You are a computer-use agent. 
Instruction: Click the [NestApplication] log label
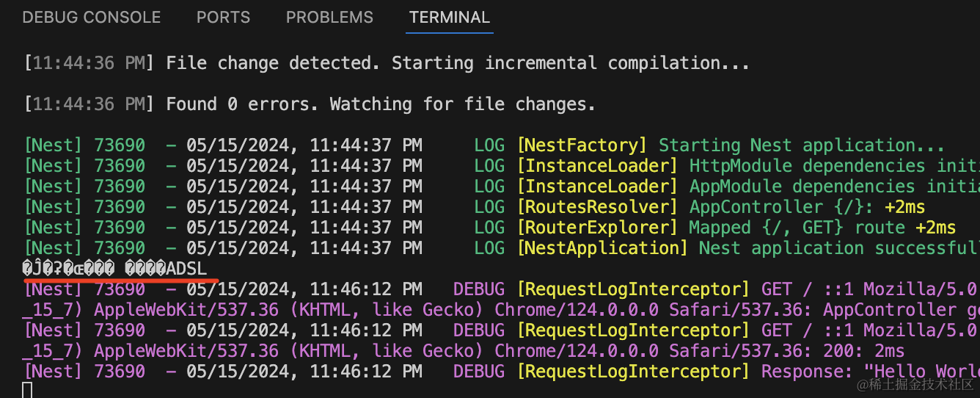tap(603, 248)
